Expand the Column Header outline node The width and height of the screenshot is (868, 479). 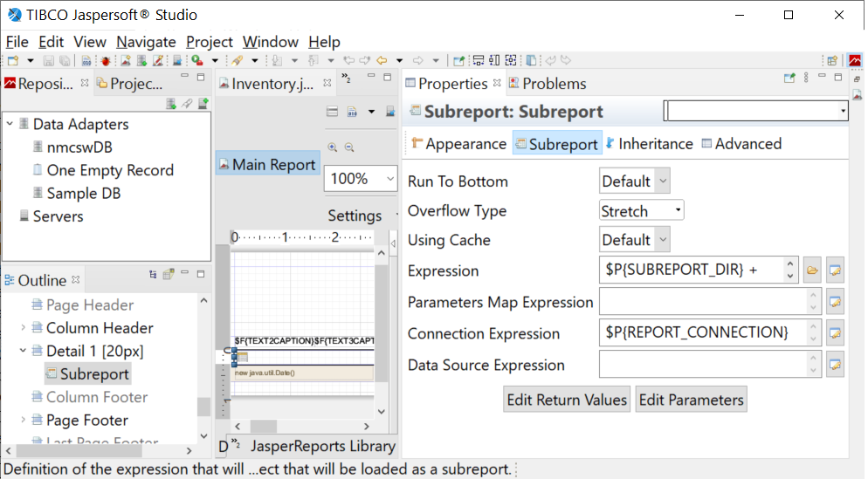pyautogui.click(x=23, y=328)
